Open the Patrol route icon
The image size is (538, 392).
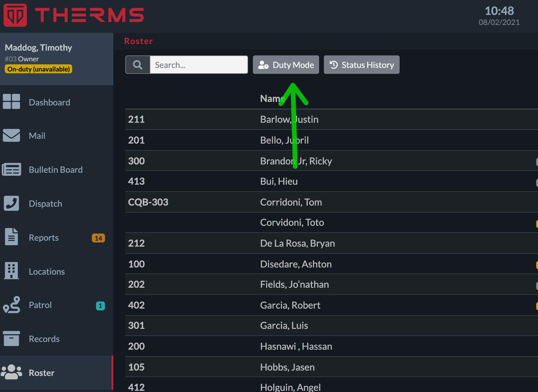point(11,305)
